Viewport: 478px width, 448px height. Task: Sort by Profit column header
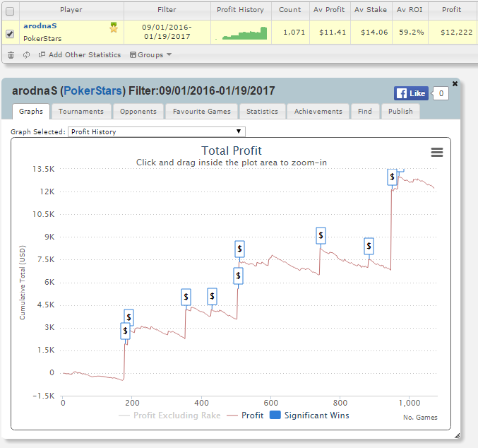(451, 10)
